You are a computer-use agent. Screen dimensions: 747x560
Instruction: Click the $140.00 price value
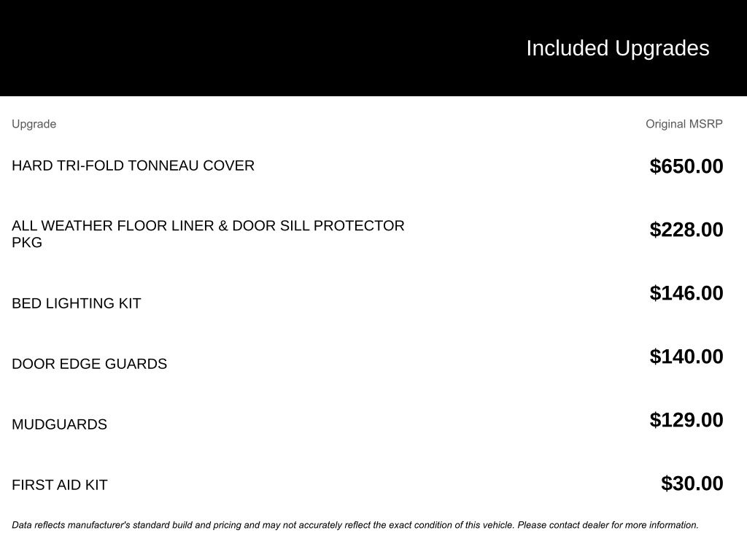pos(686,356)
